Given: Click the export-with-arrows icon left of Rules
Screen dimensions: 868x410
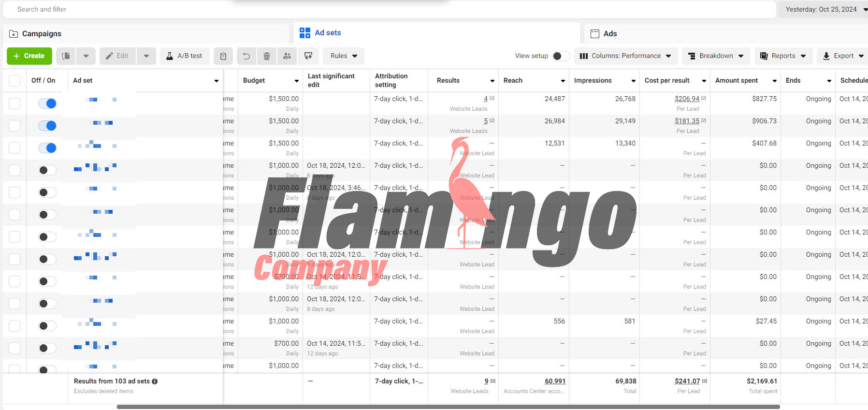Looking at the screenshot, I should pyautogui.click(x=308, y=56).
